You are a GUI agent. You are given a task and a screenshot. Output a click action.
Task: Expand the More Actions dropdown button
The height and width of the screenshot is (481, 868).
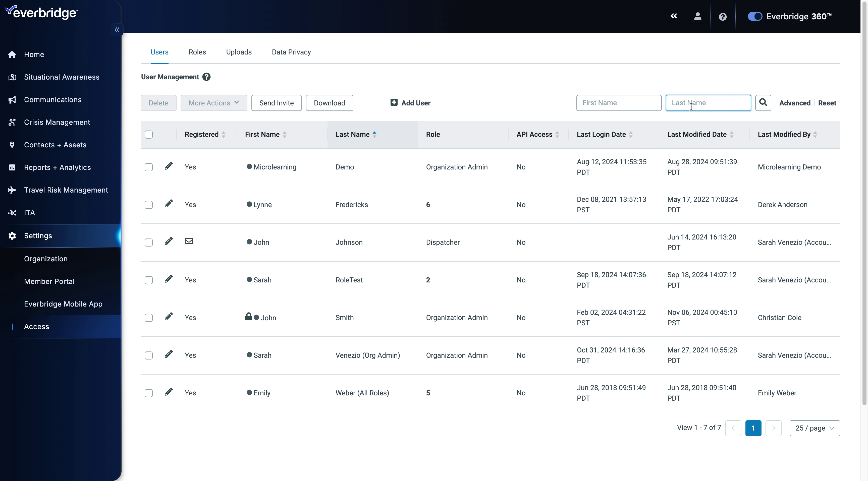[213, 102]
